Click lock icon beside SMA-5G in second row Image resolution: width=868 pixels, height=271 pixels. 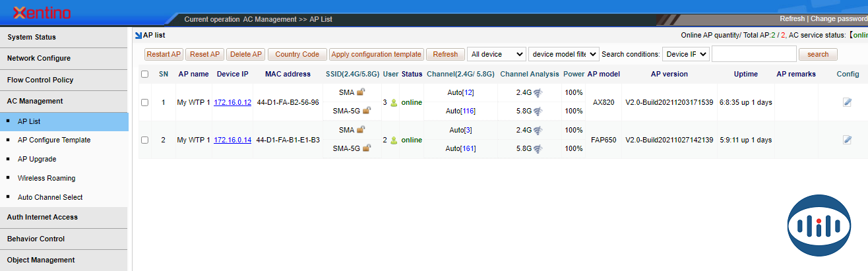(x=367, y=148)
